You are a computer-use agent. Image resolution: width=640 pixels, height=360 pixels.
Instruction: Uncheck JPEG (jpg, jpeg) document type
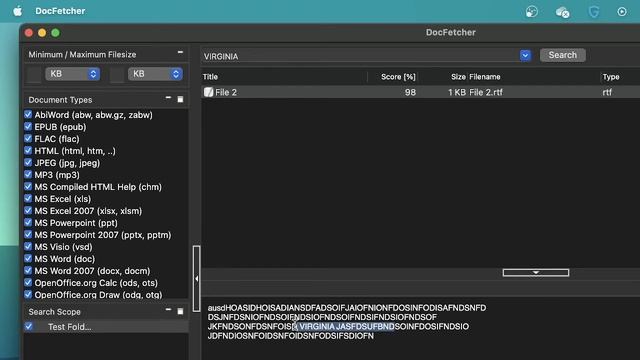pyautogui.click(x=28, y=162)
